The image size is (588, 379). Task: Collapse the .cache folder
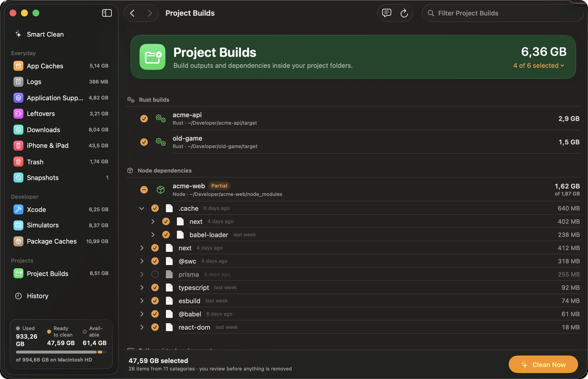pyautogui.click(x=142, y=208)
